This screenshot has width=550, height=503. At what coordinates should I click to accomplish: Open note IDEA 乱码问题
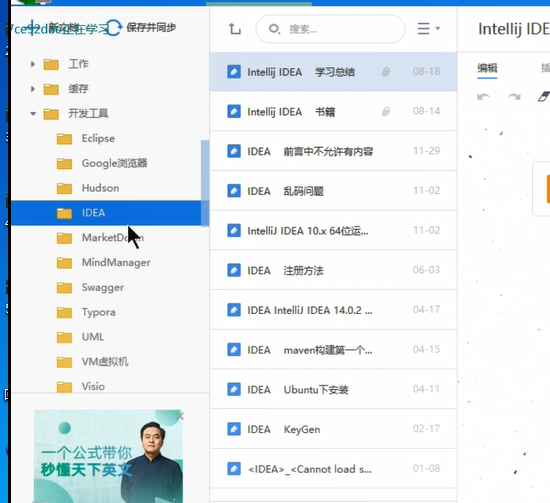pyautogui.click(x=333, y=191)
